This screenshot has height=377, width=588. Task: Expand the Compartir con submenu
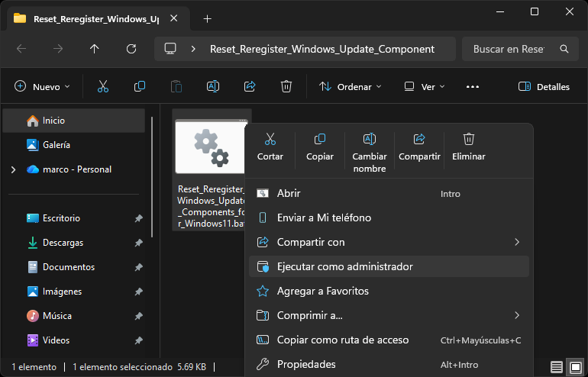click(517, 242)
